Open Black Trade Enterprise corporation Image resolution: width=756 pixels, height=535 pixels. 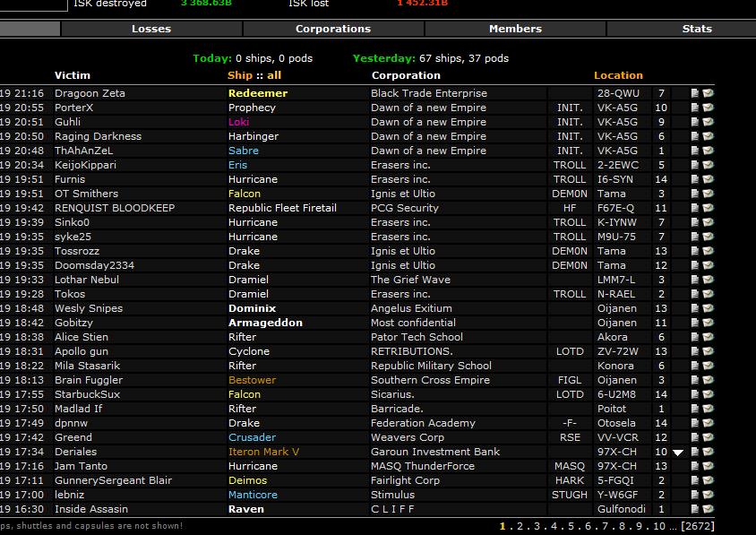[x=429, y=93]
